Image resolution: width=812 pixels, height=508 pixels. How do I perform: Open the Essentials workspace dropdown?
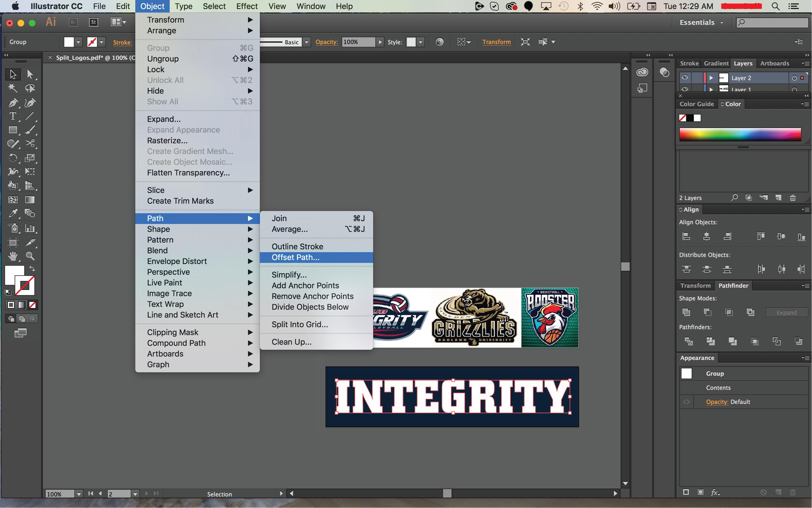[x=701, y=23]
